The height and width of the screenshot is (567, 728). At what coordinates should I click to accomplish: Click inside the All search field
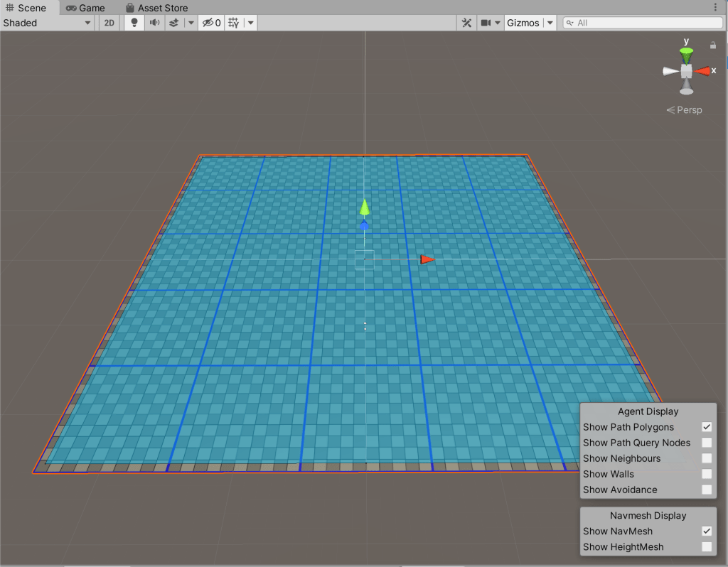tap(640, 22)
